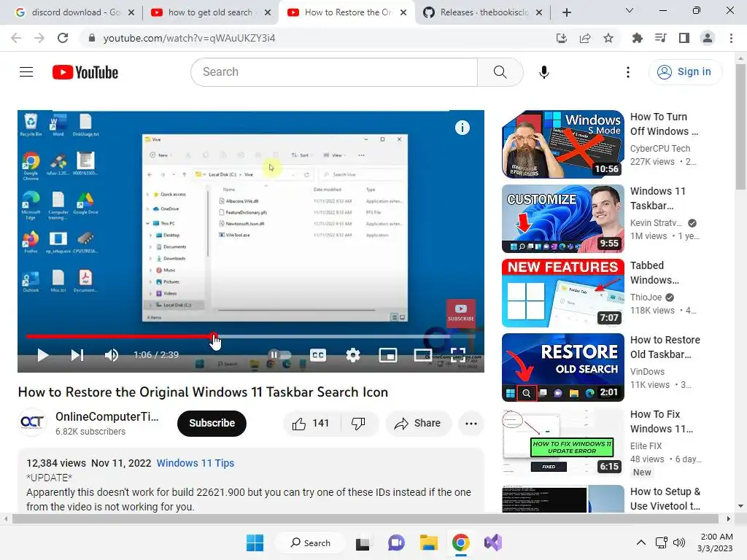
Task: Go back in browser history
Action: click(16, 38)
